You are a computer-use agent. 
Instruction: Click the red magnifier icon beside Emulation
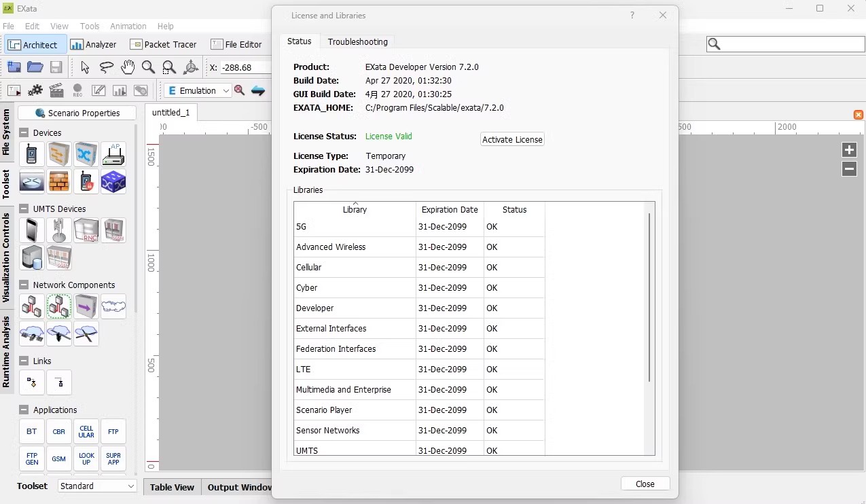(x=239, y=90)
